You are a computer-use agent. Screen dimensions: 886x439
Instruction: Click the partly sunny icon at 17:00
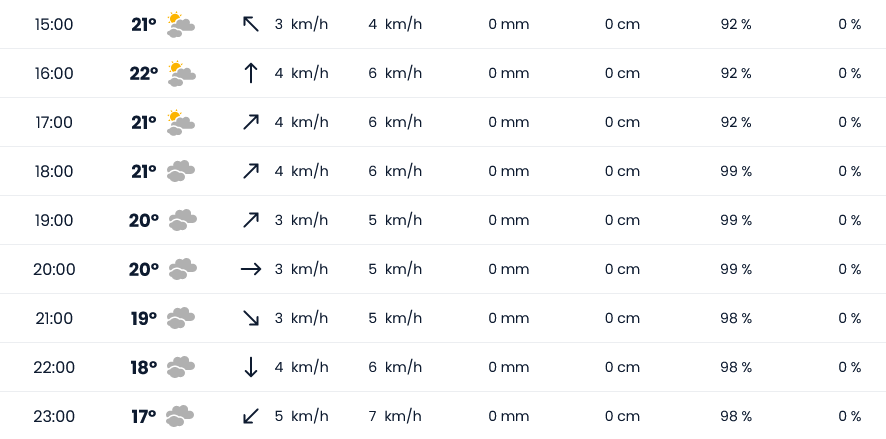point(181,123)
